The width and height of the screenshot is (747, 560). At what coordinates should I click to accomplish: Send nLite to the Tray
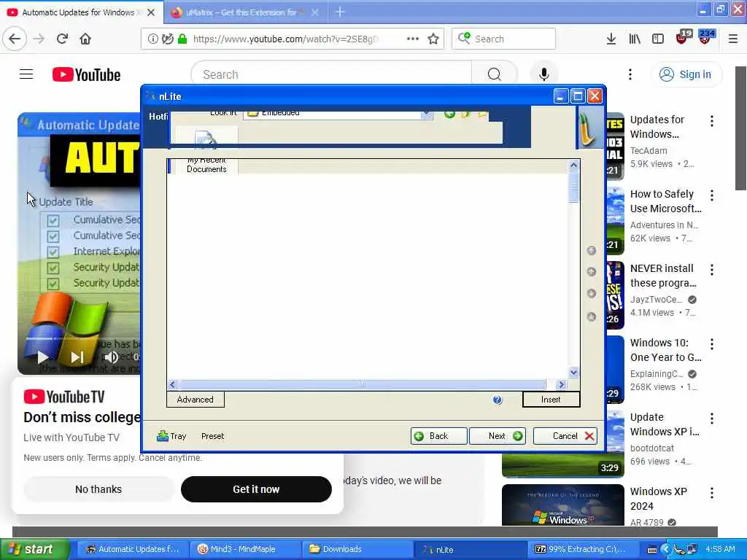(x=171, y=436)
